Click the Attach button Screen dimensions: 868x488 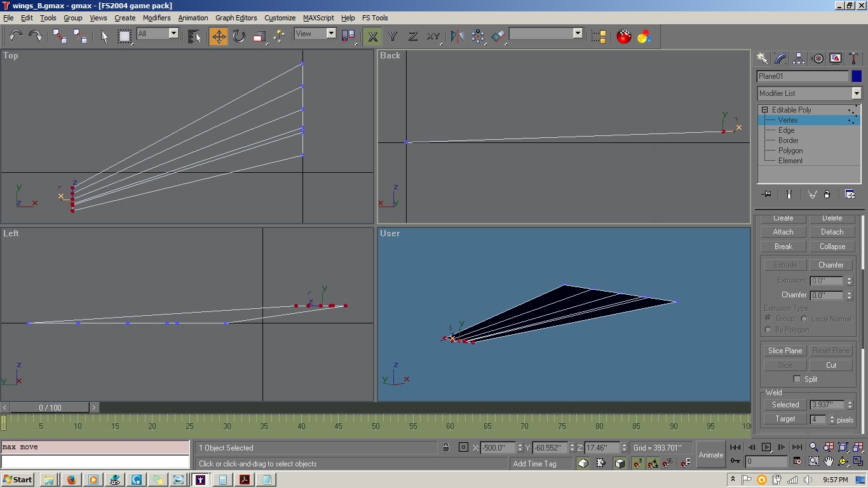coord(783,232)
